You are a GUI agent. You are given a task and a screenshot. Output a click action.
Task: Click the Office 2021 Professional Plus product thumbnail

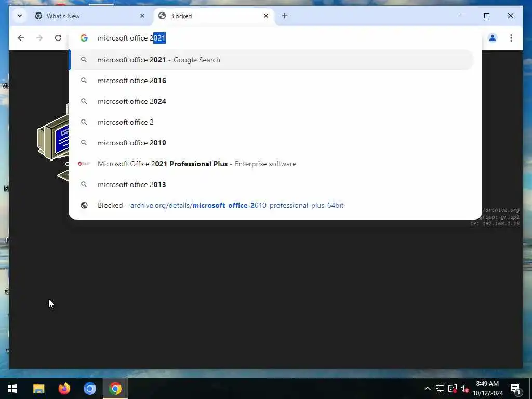[84, 164]
